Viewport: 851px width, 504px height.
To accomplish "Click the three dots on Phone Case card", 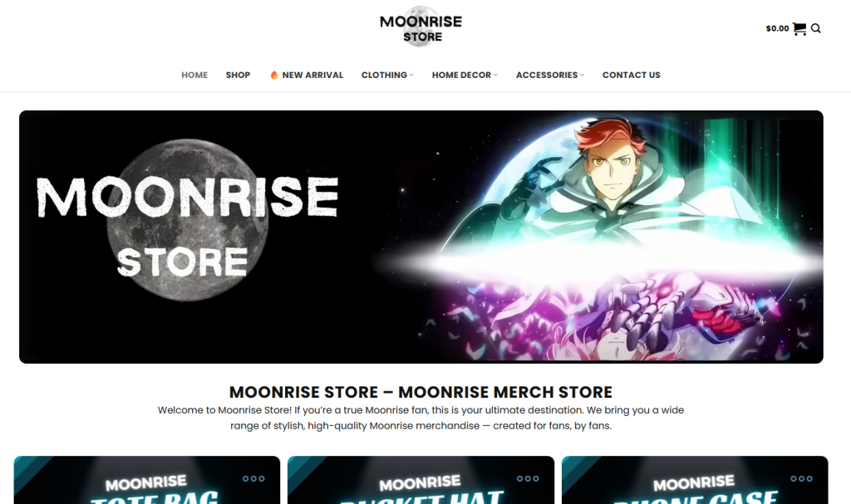I will 802,478.
